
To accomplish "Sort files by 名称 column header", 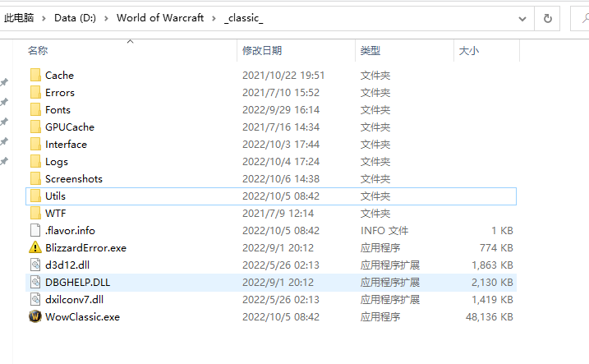I will (38, 51).
